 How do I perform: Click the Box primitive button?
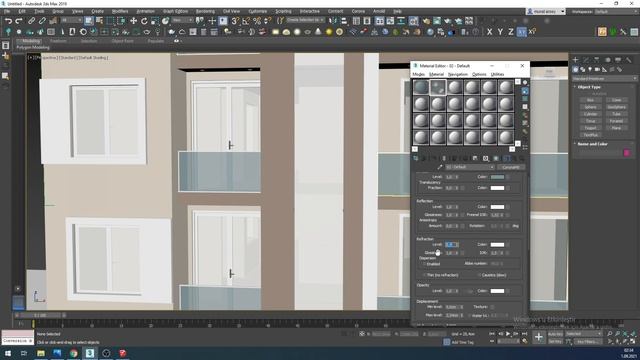(590, 100)
